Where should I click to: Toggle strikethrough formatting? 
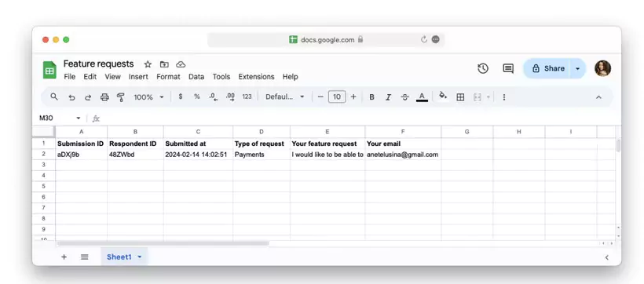[x=405, y=97]
